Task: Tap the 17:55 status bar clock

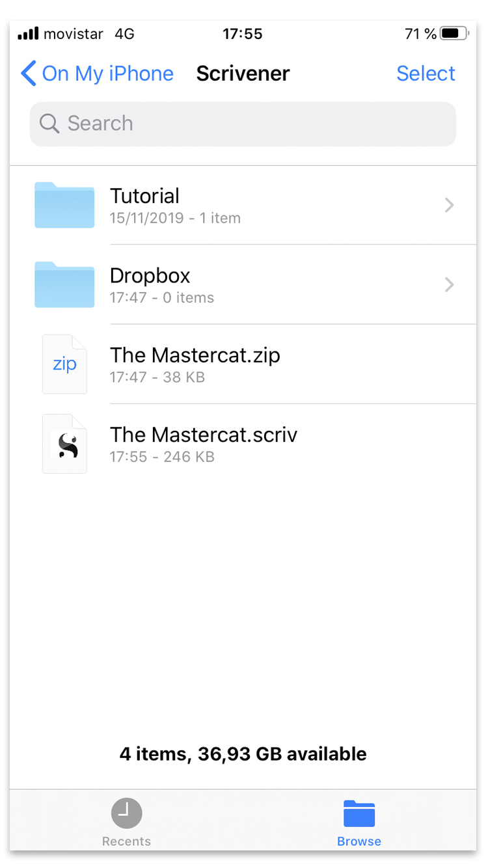Action: [x=243, y=34]
